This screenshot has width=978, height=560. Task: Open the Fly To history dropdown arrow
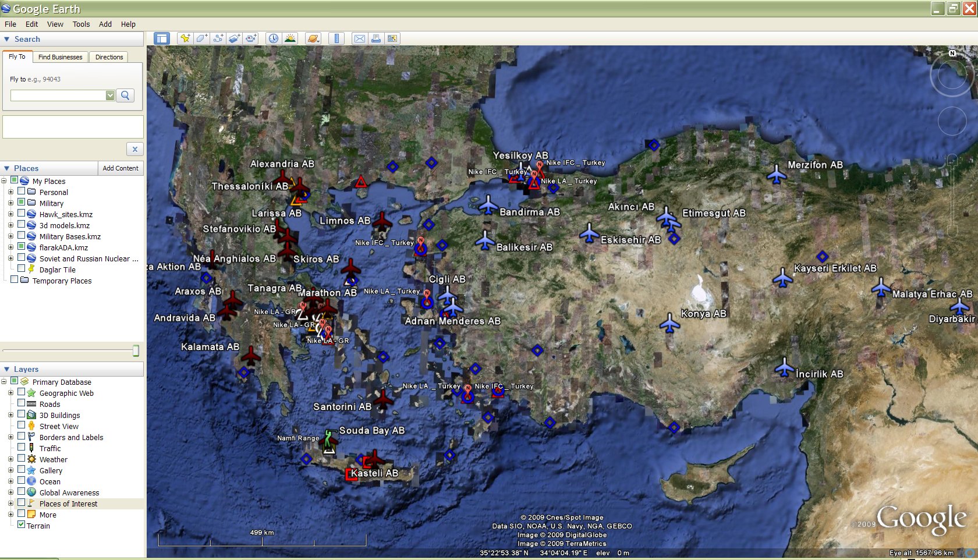pyautogui.click(x=110, y=95)
